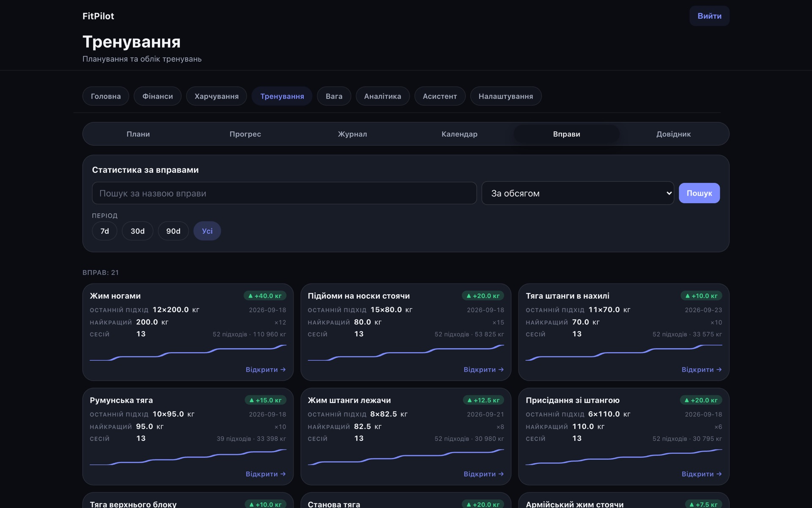This screenshot has width=812, height=508.
Task: Select the 30d period filter
Action: (x=137, y=231)
